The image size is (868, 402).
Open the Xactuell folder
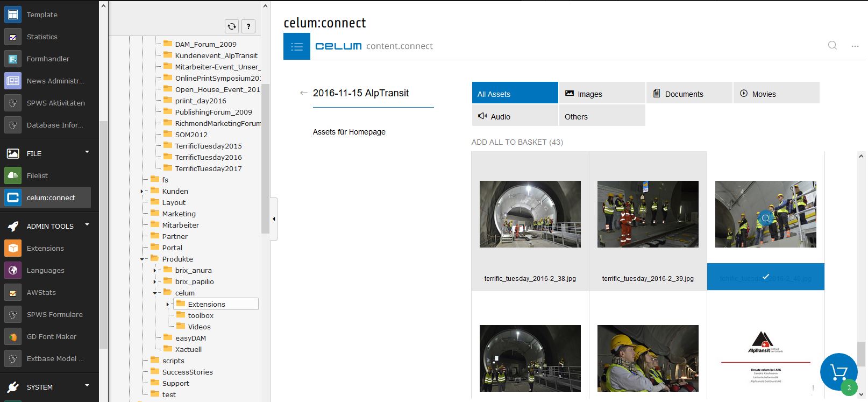point(188,349)
